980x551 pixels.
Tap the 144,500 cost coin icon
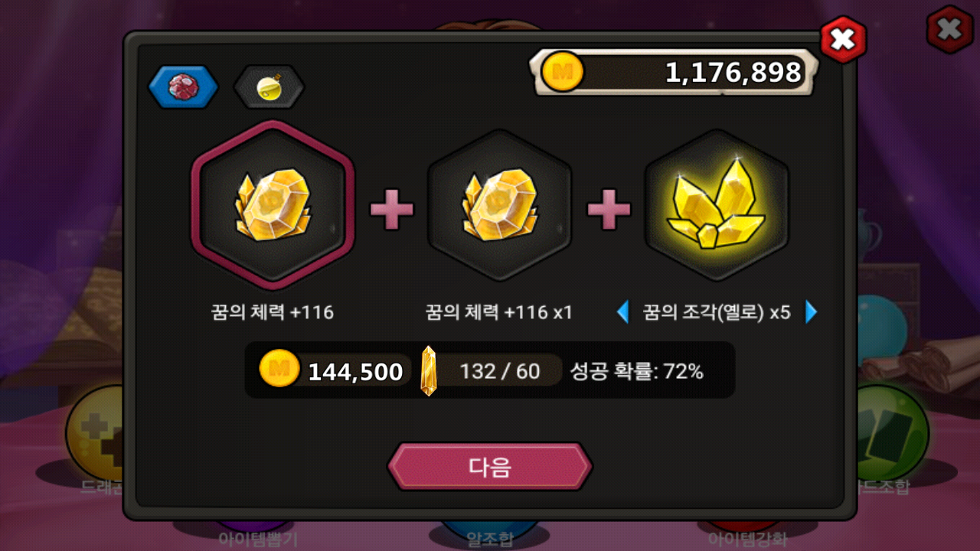(279, 370)
